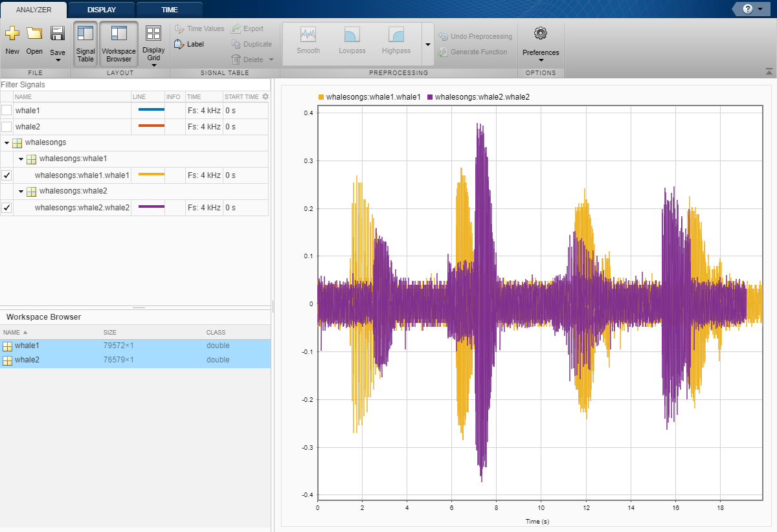Switch to the DISPLAY tab
This screenshot has width=777, height=532.
[x=102, y=10]
